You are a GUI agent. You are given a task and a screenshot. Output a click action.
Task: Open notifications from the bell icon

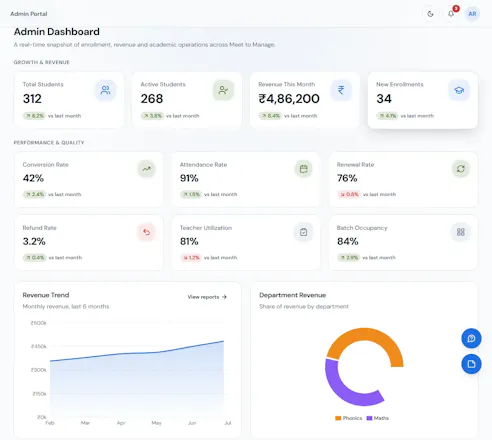451,14
